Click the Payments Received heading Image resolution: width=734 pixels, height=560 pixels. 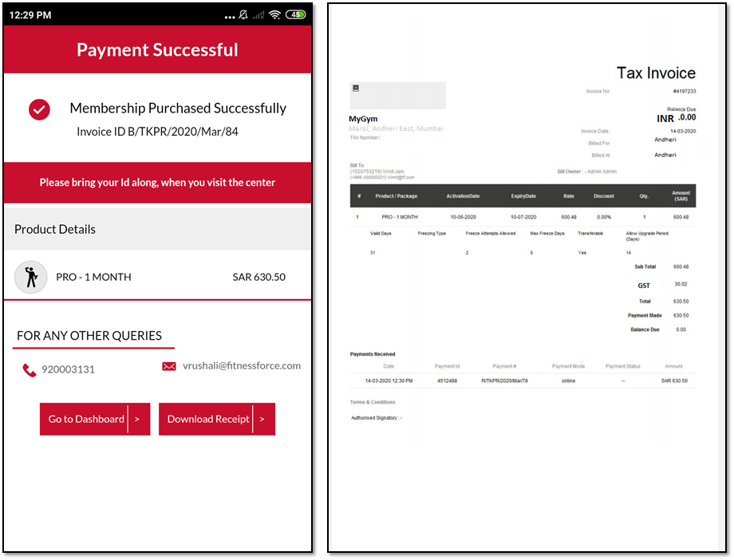coord(373,354)
